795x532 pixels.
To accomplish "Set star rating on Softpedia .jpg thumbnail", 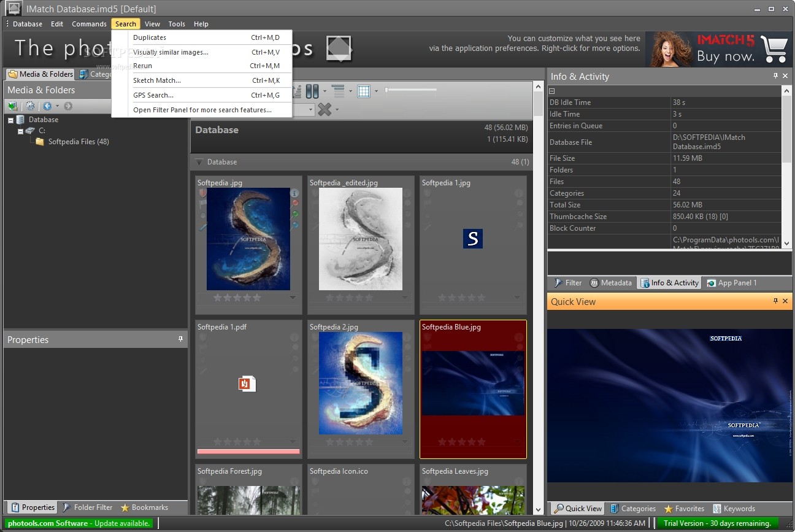I will (x=237, y=298).
